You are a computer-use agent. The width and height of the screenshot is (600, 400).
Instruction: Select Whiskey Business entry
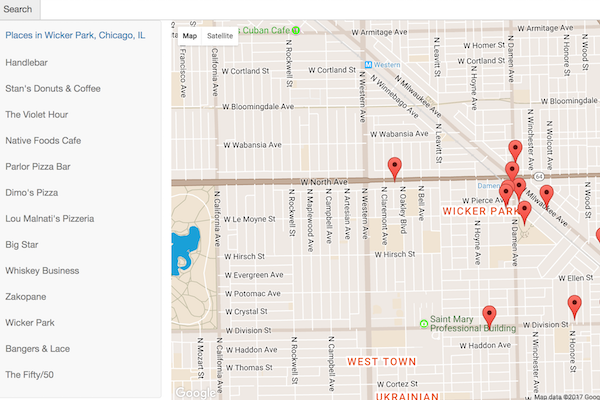pyautogui.click(x=42, y=271)
